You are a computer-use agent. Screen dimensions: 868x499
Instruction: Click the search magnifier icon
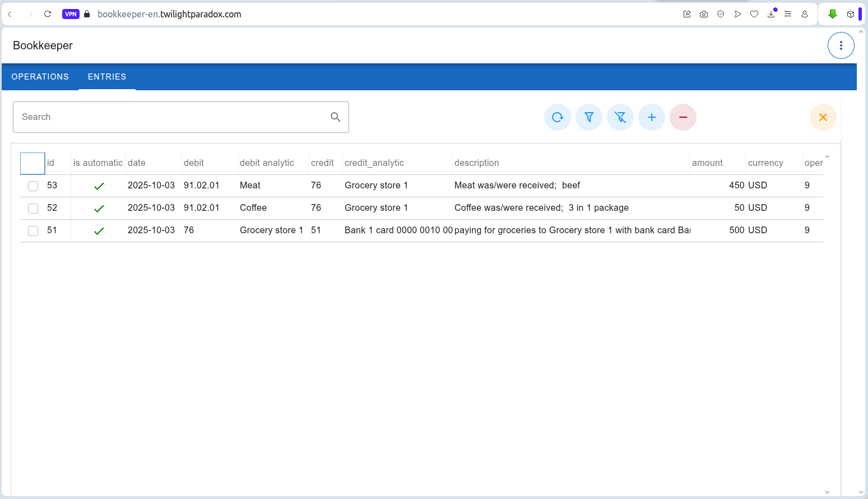335,117
